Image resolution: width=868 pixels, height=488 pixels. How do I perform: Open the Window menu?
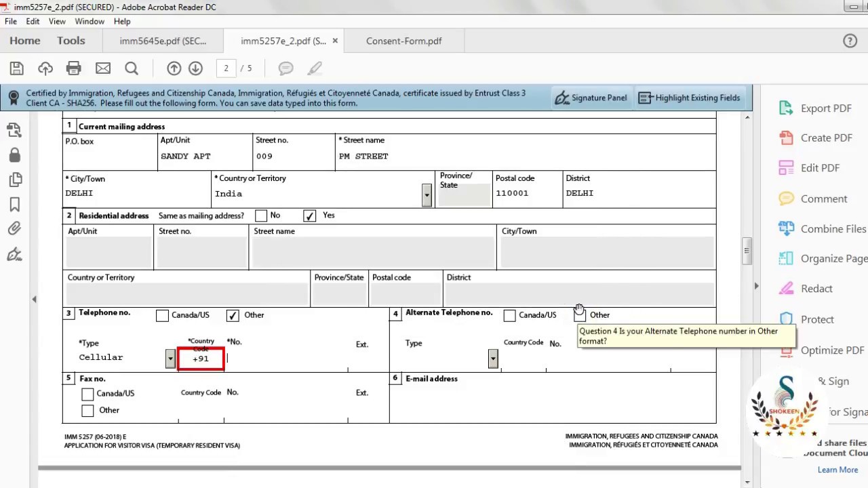(90, 21)
